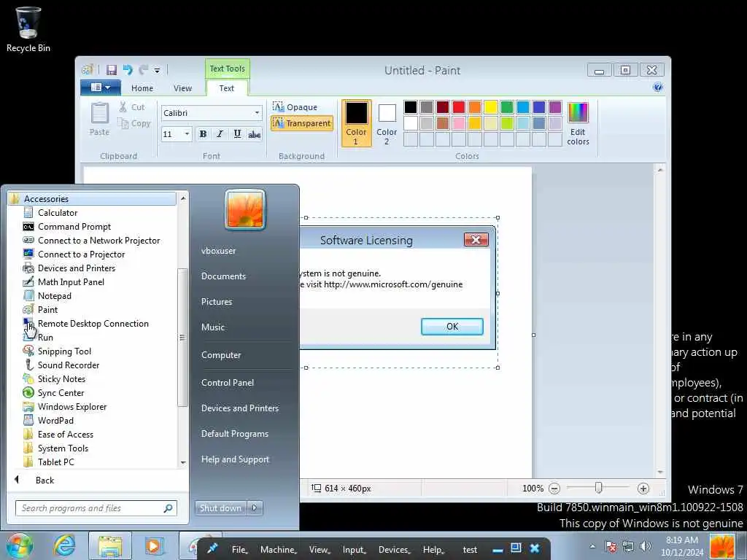Click OK in Software Licensing dialog

tap(452, 327)
